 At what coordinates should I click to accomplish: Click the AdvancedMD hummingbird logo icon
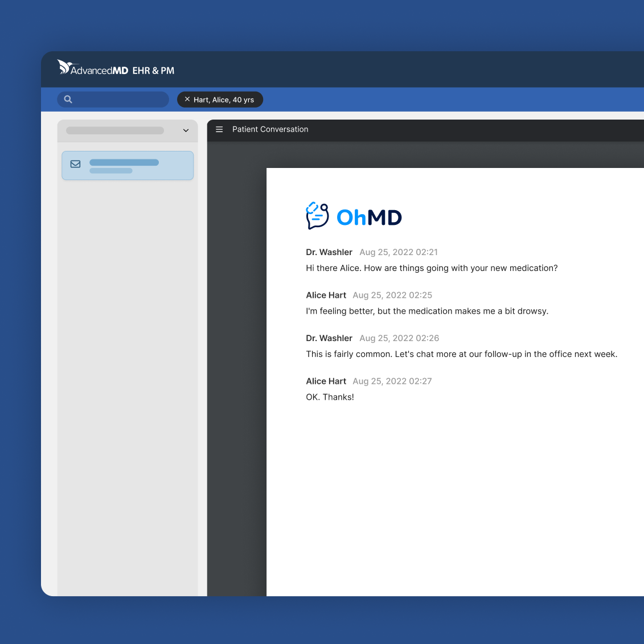(65, 67)
